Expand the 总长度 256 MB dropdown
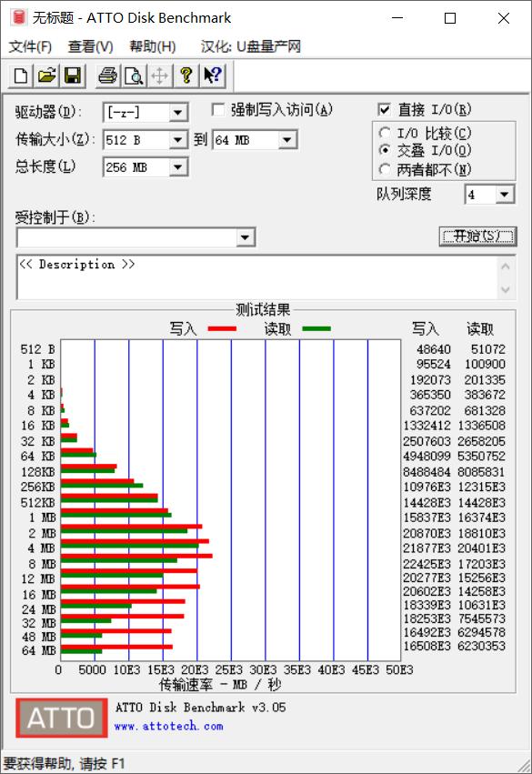The width and height of the screenshot is (532, 774). tap(177, 167)
